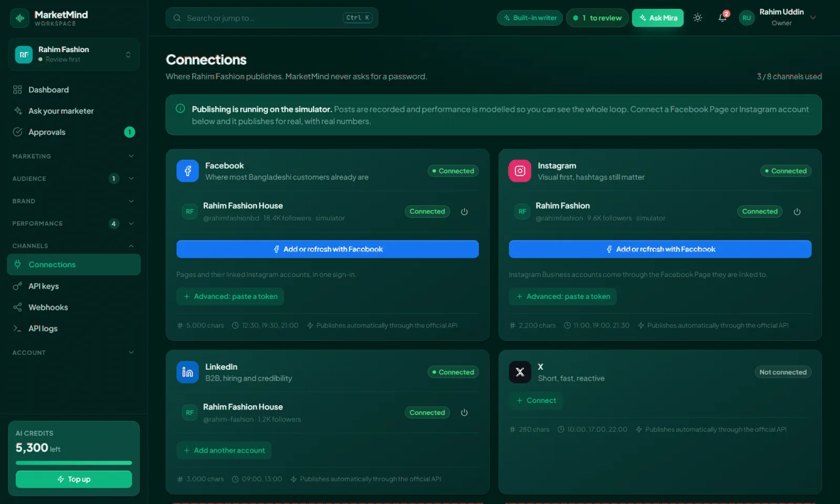Click the LinkedIn channel icon
Viewport: 840px width, 504px height.
(x=187, y=372)
